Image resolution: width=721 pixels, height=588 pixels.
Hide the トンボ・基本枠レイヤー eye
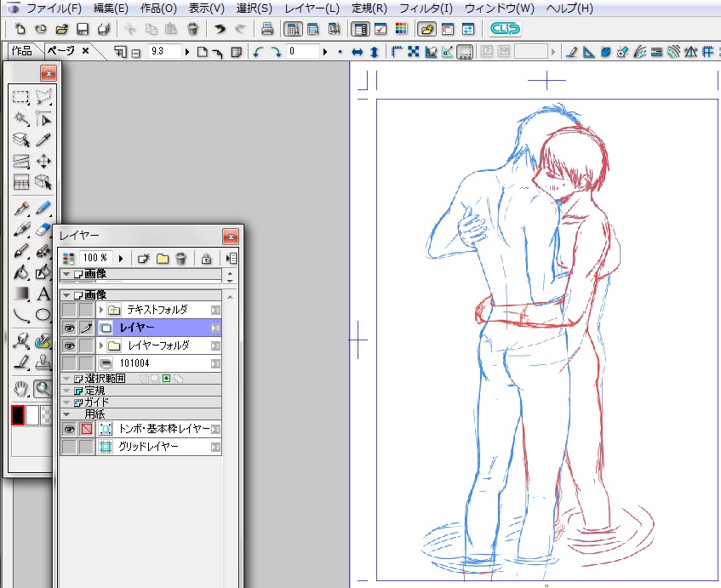click(x=69, y=429)
